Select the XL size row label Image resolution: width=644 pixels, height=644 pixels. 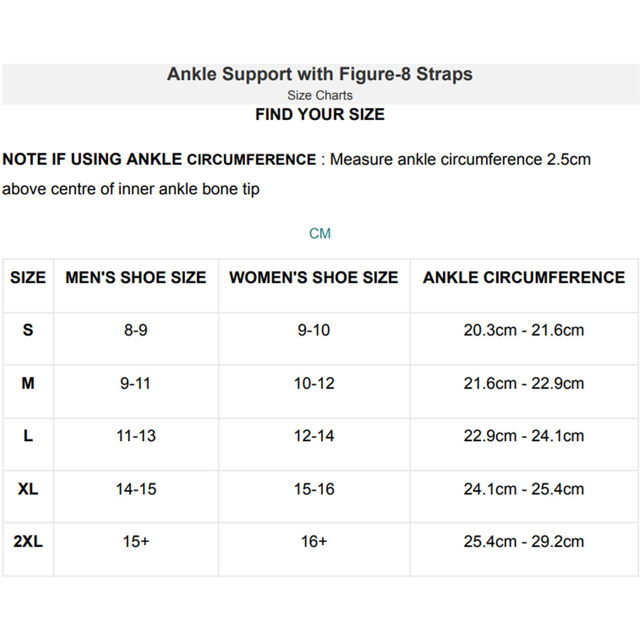pyautogui.click(x=28, y=489)
